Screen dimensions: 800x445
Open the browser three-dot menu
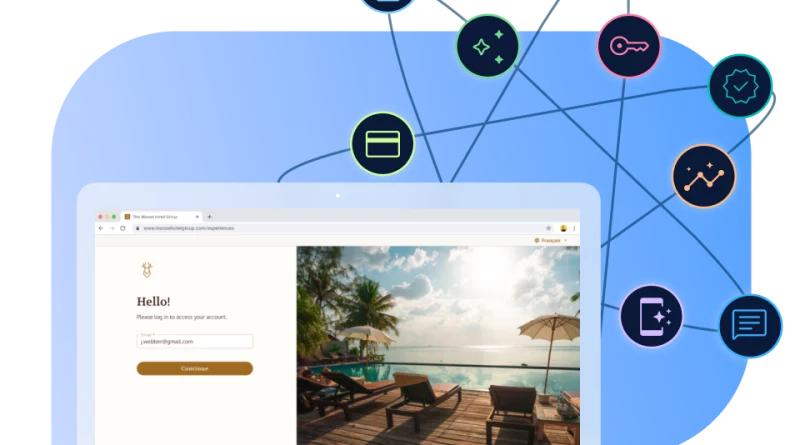coord(574,228)
